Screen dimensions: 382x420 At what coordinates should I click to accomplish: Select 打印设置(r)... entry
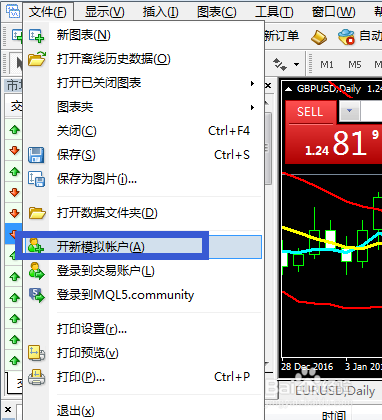(x=143, y=329)
